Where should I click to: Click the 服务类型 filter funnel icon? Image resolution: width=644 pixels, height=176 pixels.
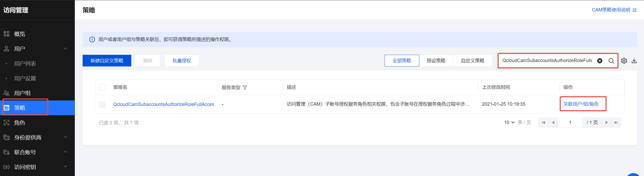(245, 87)
